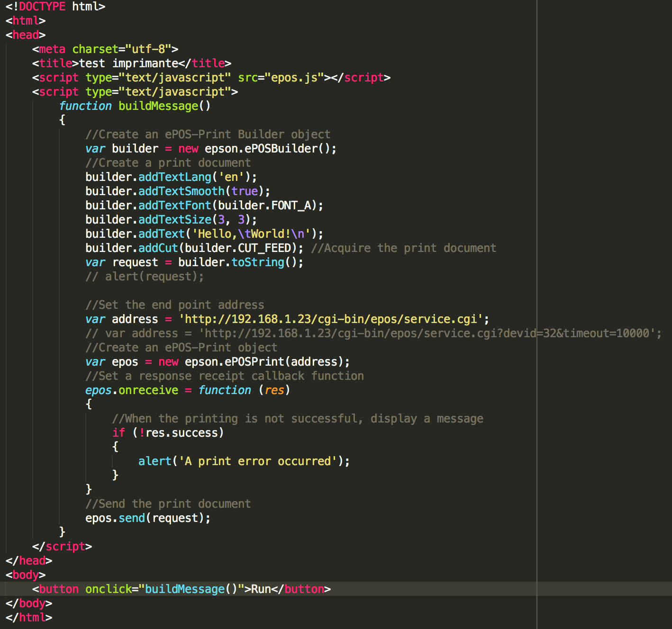Image resolution: width=672 pixels, height=629 pixels.
Task: Click the comment 'Create an ePOS-Print Builder object'
Action: 215,135
